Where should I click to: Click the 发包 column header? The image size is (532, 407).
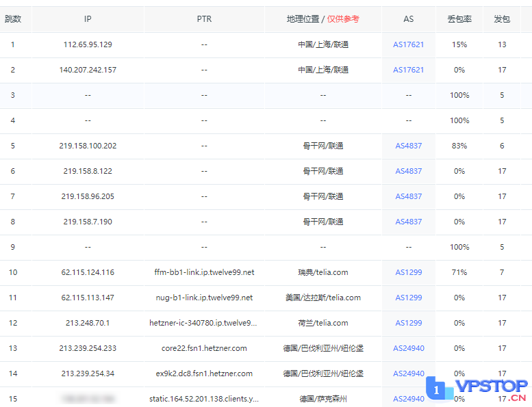502,19
